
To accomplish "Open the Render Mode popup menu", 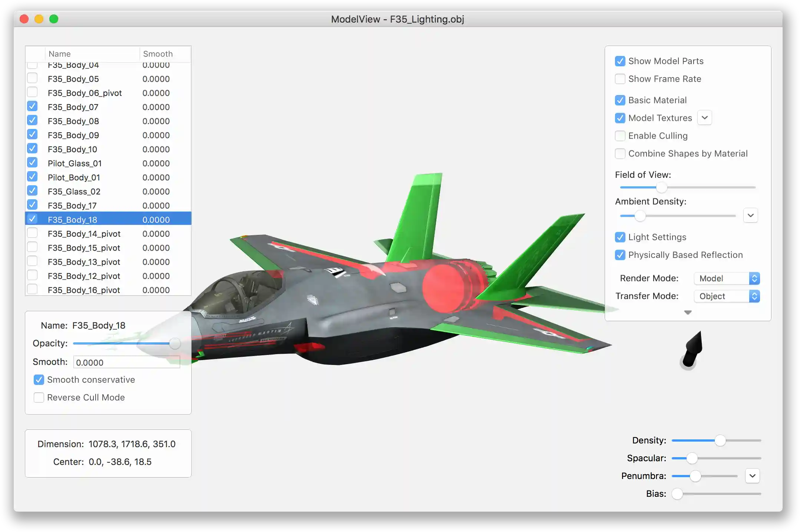I will tap(727, 278).
